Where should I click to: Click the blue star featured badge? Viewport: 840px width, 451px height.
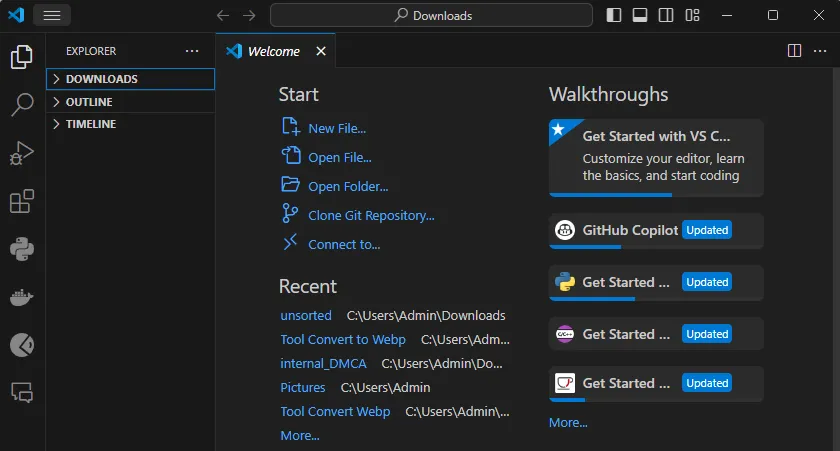(x=559, y=129)
